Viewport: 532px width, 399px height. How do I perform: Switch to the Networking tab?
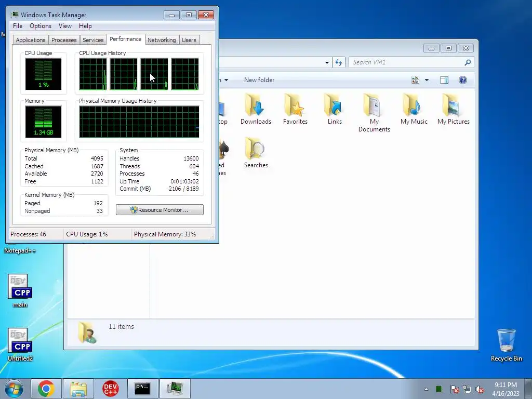click(x=162, y=40)
